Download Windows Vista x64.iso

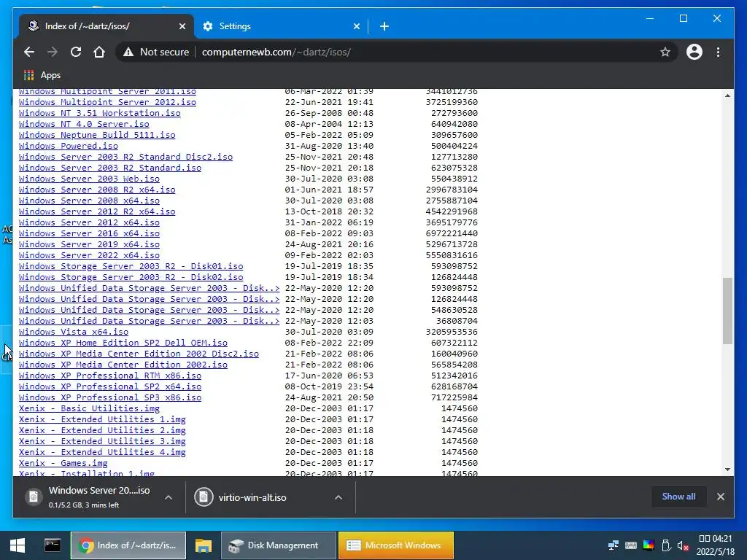(74, 332)
